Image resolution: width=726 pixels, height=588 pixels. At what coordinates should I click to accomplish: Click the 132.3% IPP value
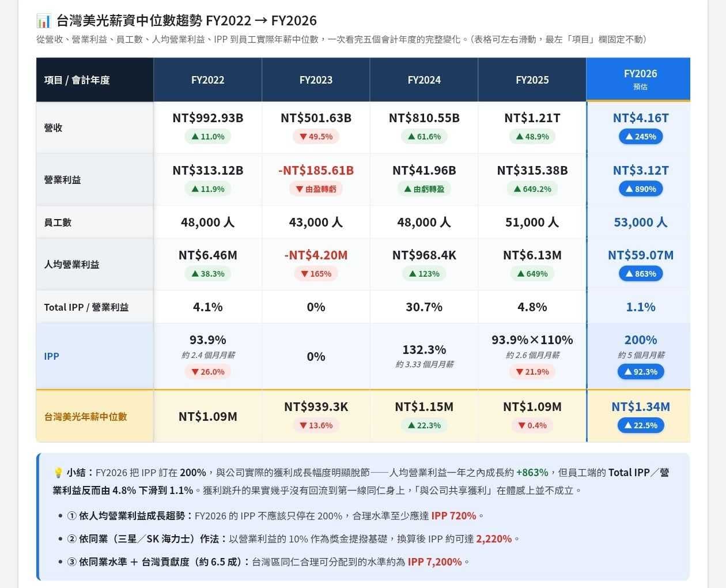tap(424, 350)
